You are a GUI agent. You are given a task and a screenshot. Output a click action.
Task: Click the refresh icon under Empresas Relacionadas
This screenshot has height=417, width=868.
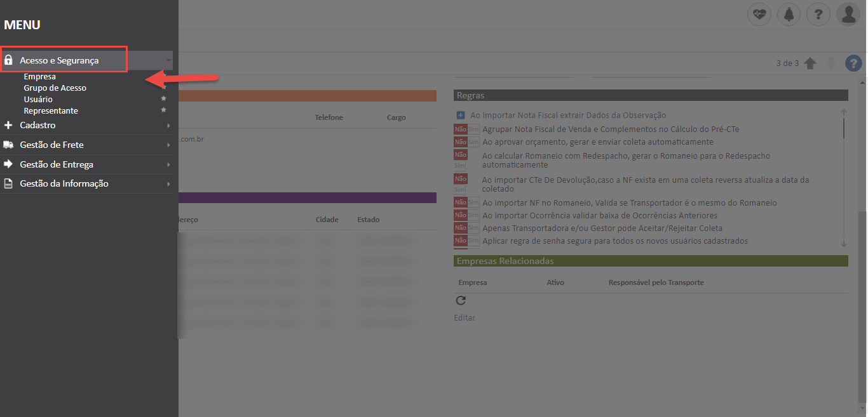[461, 301]
